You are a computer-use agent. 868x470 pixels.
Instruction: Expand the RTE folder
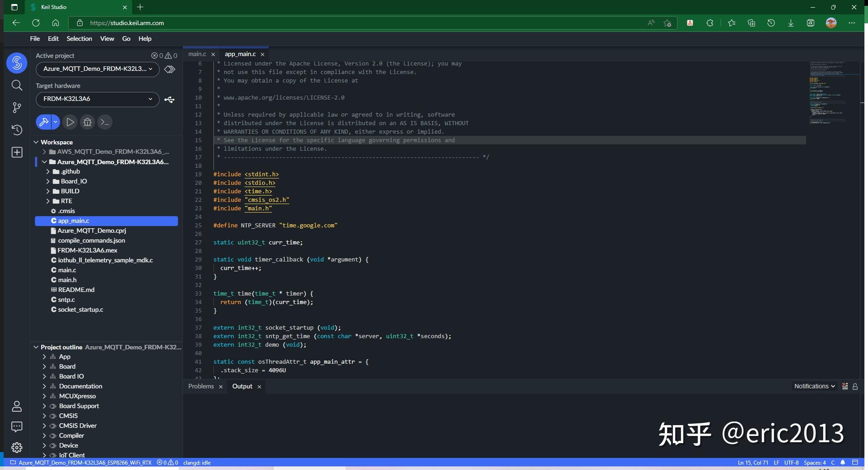(x=48, y=201)
